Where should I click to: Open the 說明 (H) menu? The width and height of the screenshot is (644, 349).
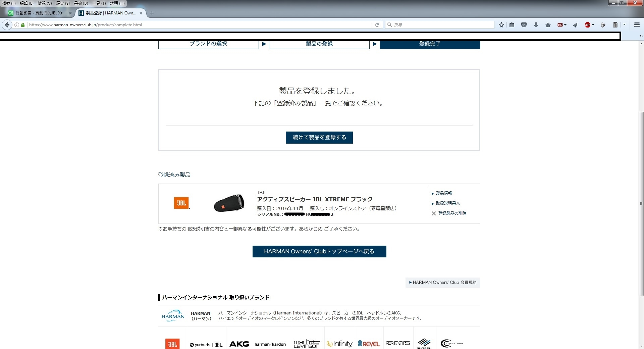point(117,3)
